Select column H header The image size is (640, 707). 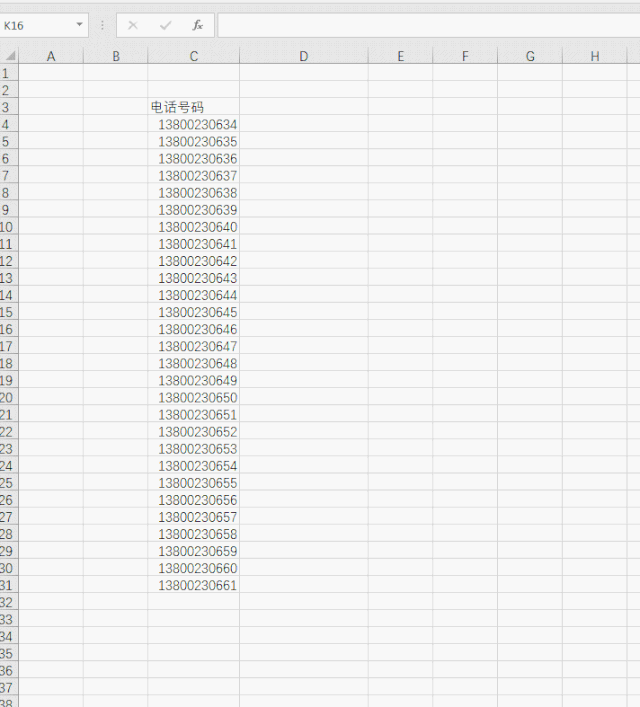[x=595, y=56]
